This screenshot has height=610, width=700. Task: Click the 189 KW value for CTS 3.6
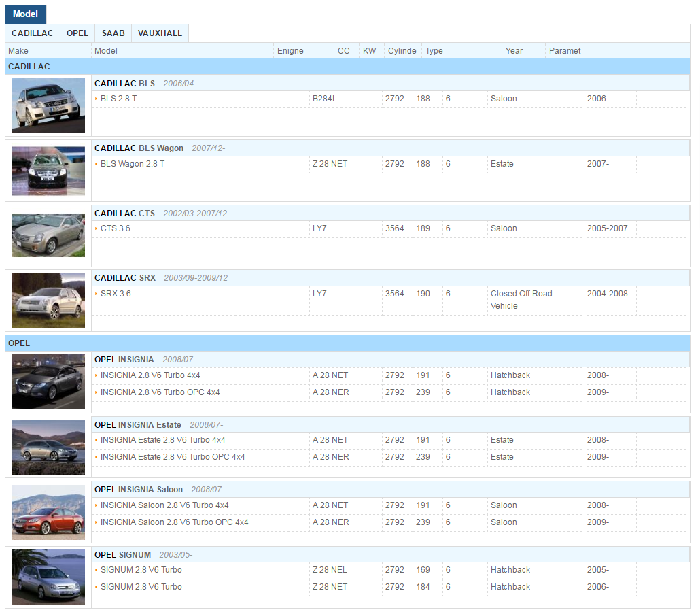pos(423,228)
